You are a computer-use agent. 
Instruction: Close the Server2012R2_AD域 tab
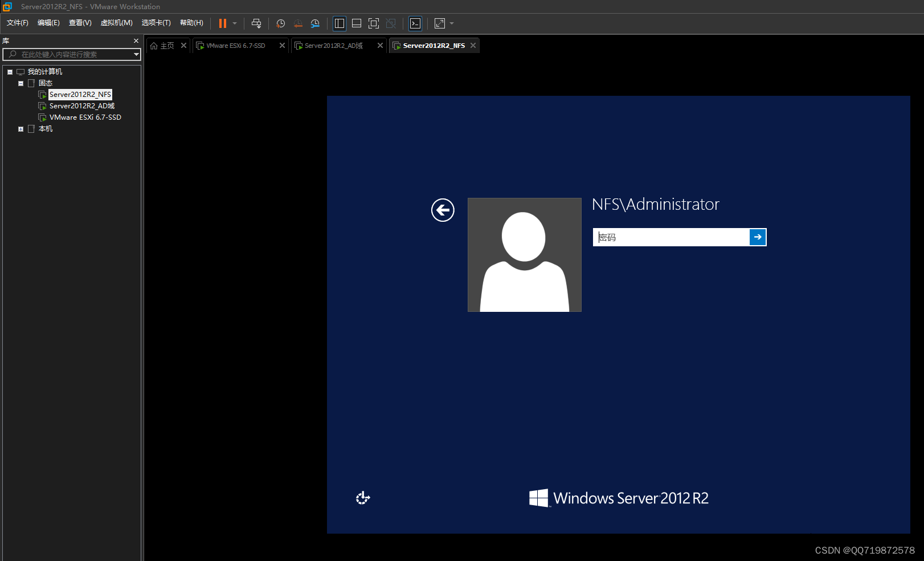tap(380, 46)
